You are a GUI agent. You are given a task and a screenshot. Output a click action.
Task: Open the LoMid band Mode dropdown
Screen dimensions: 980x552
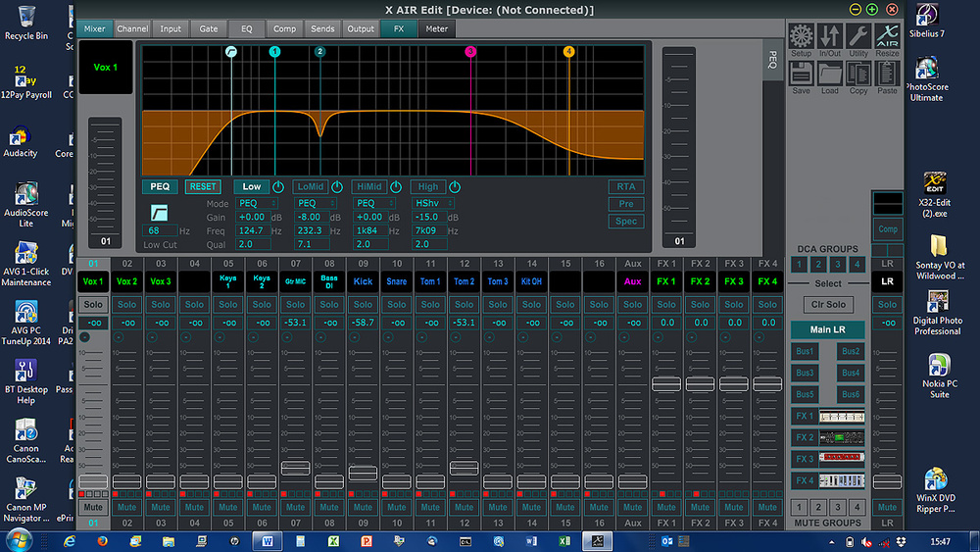[x=314, y=203]
